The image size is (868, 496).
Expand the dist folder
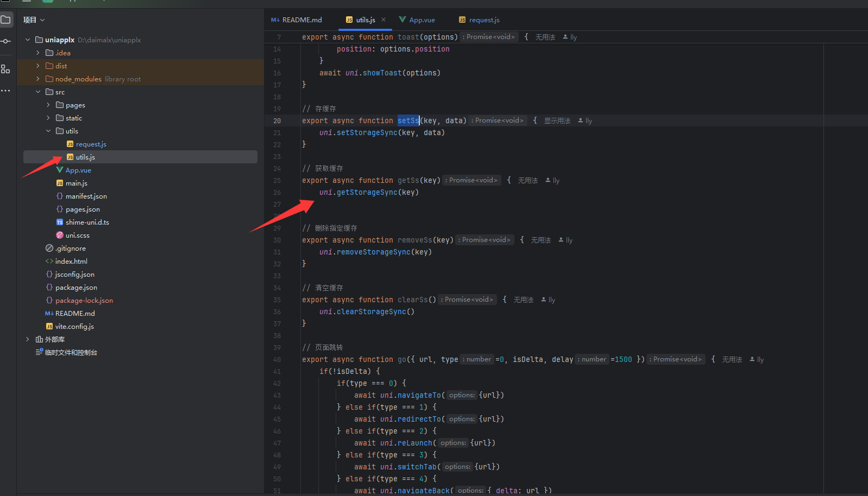point(38,66)
